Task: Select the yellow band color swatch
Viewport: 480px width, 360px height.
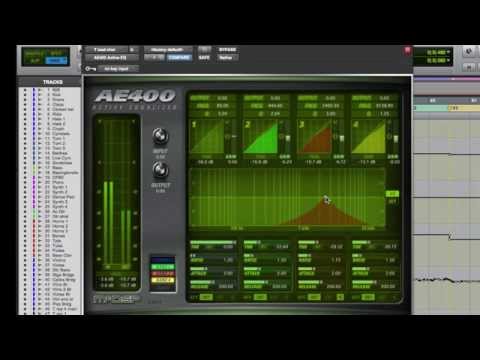Action: pos(163,280)
